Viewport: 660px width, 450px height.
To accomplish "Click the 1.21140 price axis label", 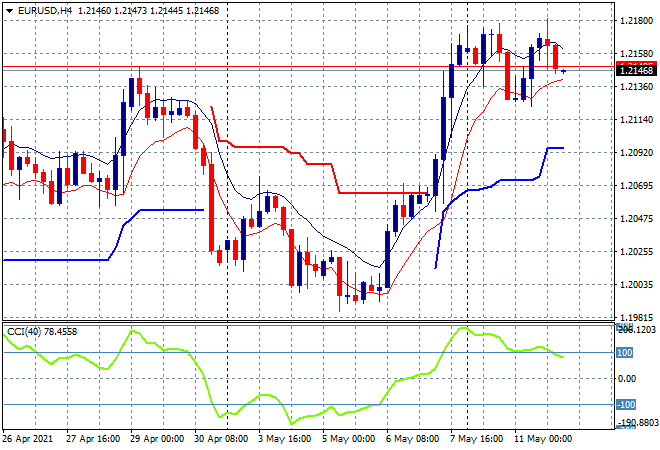I will pos(636,120).
